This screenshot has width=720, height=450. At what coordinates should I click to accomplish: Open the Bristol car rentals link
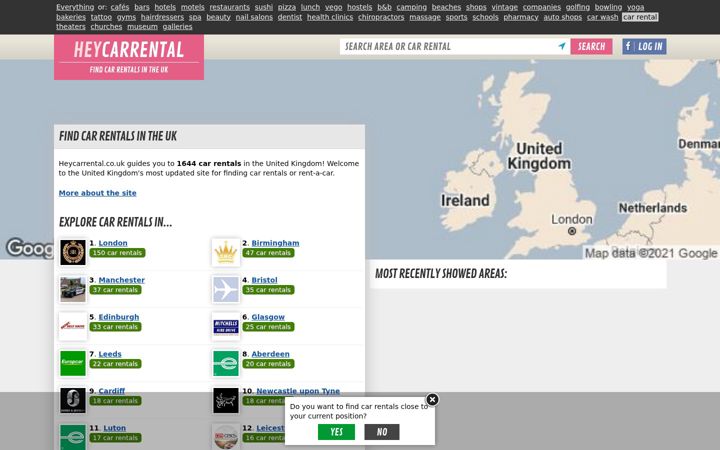(264, 280)
